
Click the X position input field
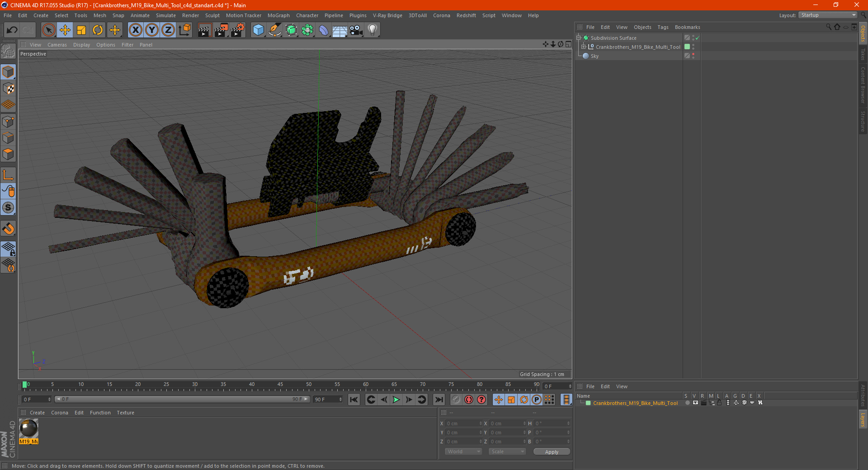[464, 423]
